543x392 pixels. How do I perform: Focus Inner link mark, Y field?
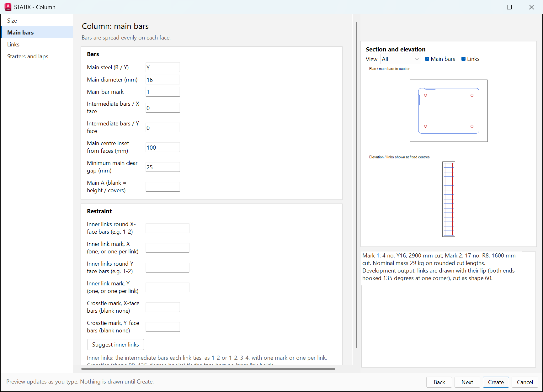click(x=167, y=288)
